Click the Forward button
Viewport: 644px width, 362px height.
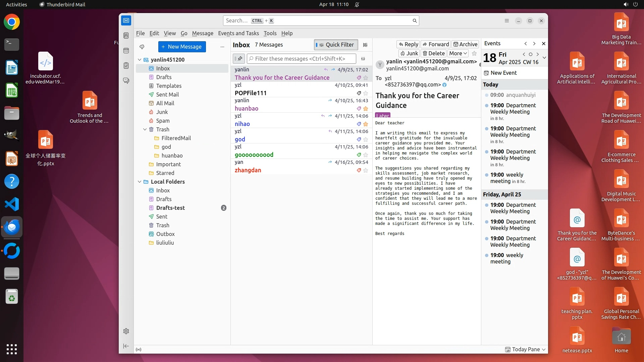pyautogui.click(x=435, y=44)
